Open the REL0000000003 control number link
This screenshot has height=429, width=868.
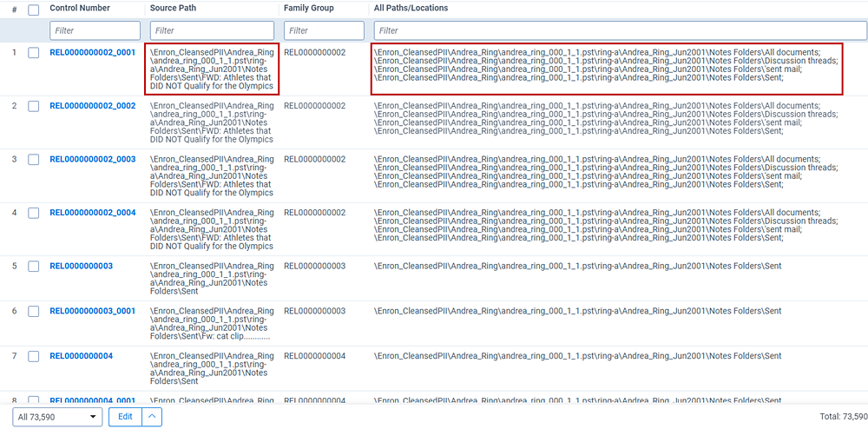[x=81, y=266]
